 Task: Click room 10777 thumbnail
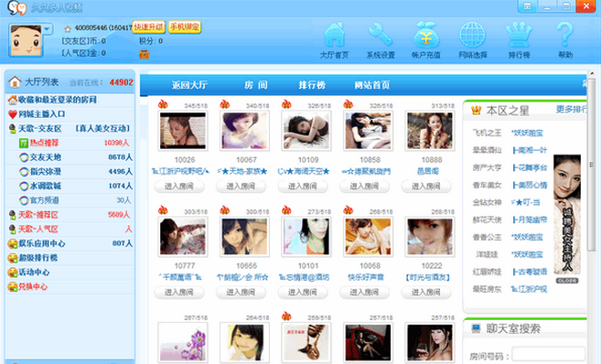pyautogui.click(x=183, y=237)
